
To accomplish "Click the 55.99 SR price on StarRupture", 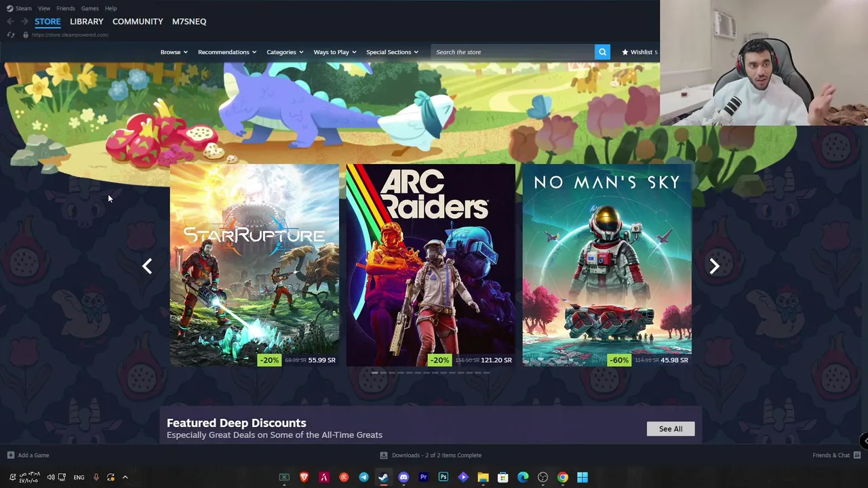I will (x=322, y=360).
